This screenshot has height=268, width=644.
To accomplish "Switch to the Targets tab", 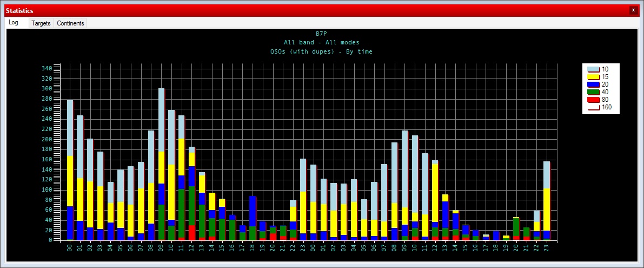I will pos(41,23).
